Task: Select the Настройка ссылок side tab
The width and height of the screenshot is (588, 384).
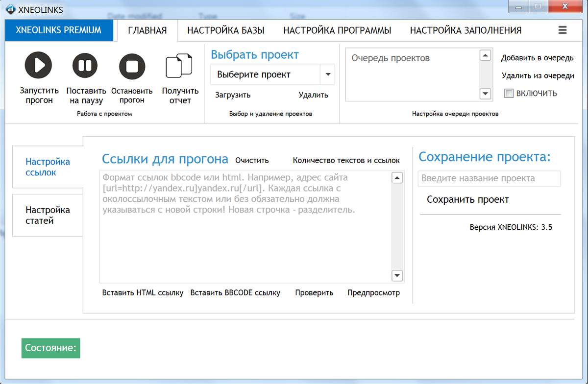Action: pos(48,167)
